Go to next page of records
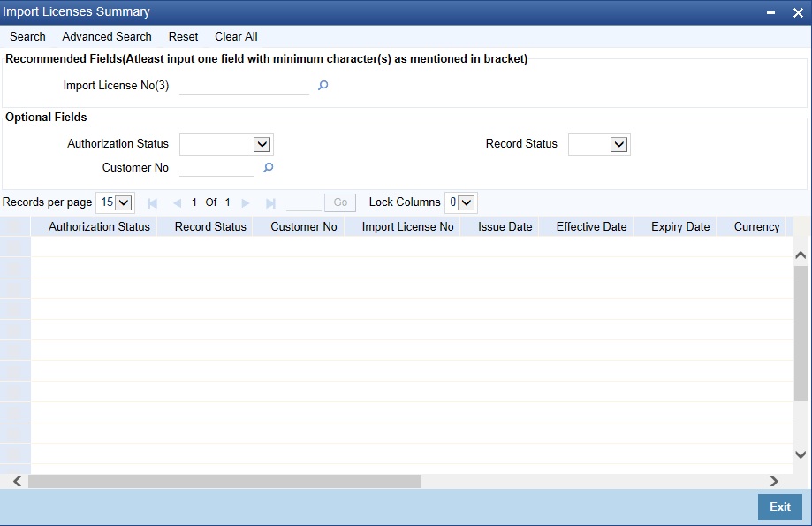This screenshot has height=526, width=812. [x=246, y=203]
